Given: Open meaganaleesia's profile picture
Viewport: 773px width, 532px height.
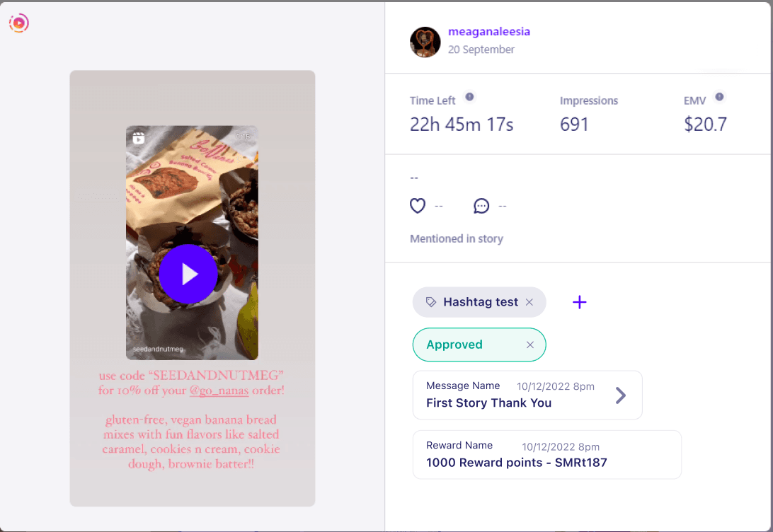Looking at the screenshot, I should pos(425,42).
